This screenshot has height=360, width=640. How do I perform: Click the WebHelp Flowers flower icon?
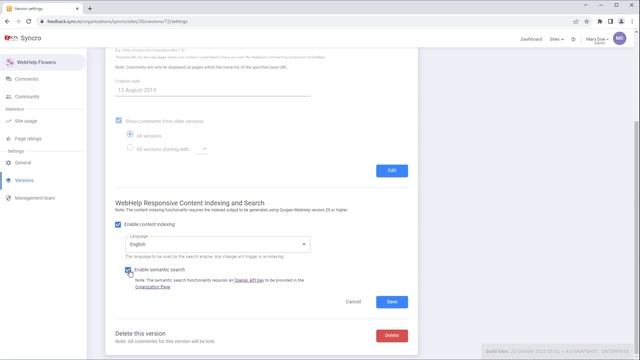[10, 62]
